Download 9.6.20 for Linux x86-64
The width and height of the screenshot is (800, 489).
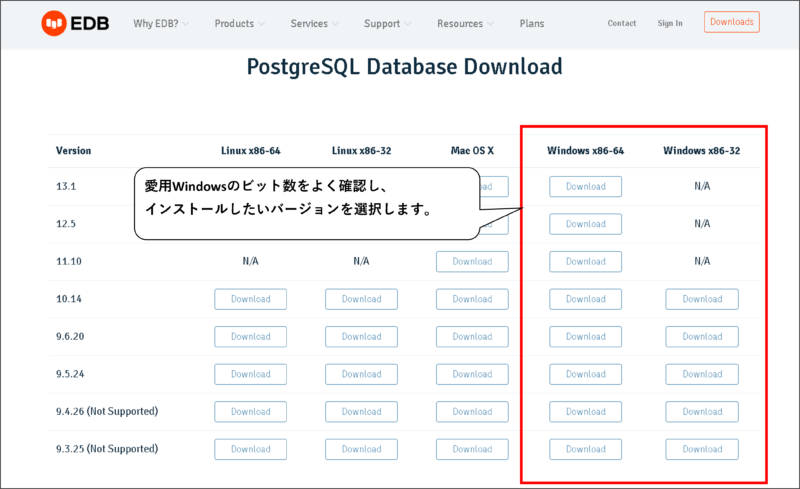251,336
